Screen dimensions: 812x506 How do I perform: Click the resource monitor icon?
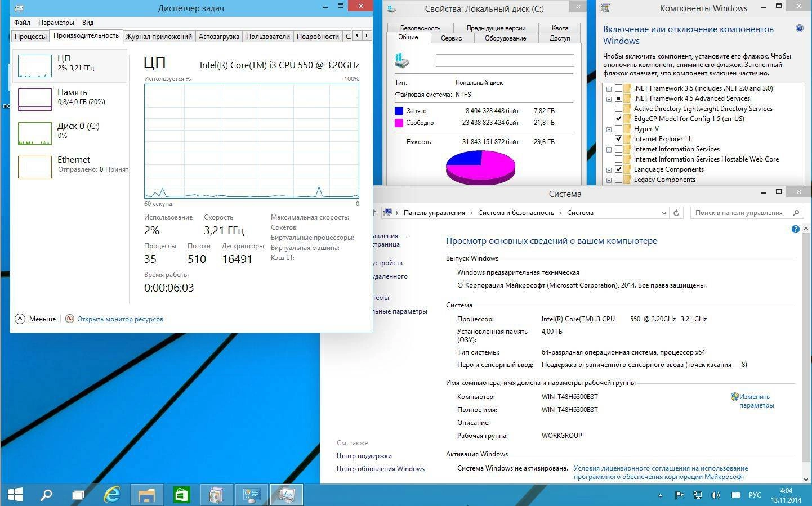(70, 319)
